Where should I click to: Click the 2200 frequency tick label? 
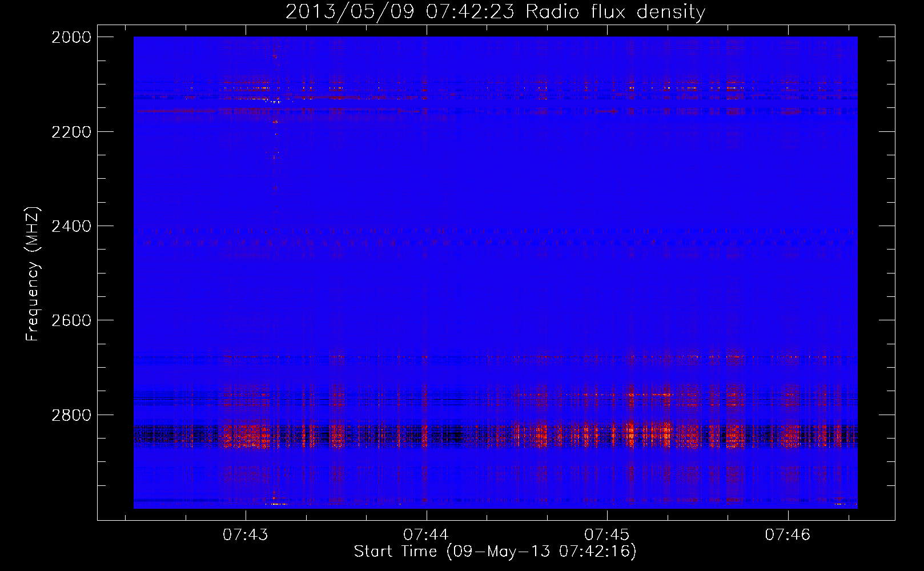pos(71,132)
